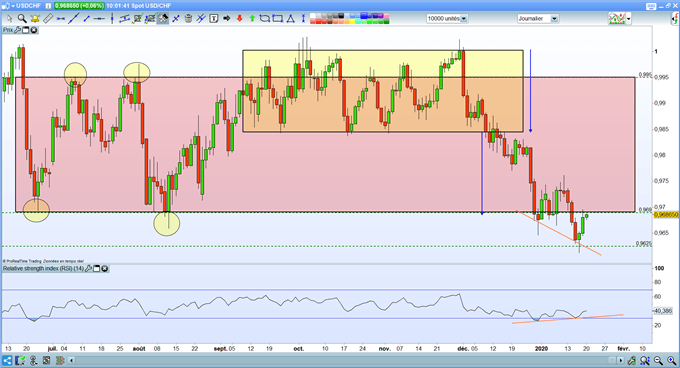This screenshot has width=680, height=368.
Task: Select the text annotation tool
Action: pyautogui.click(x=214, y=19)
